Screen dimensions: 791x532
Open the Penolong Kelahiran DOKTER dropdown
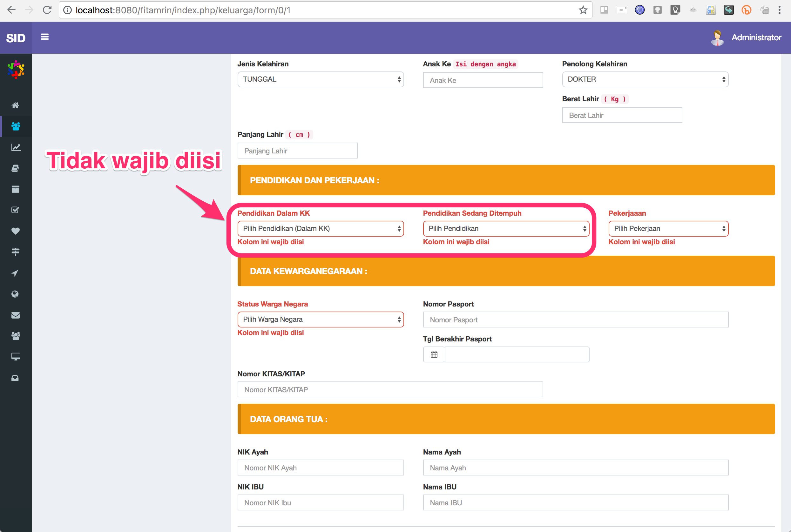click(x=645, y=79)
